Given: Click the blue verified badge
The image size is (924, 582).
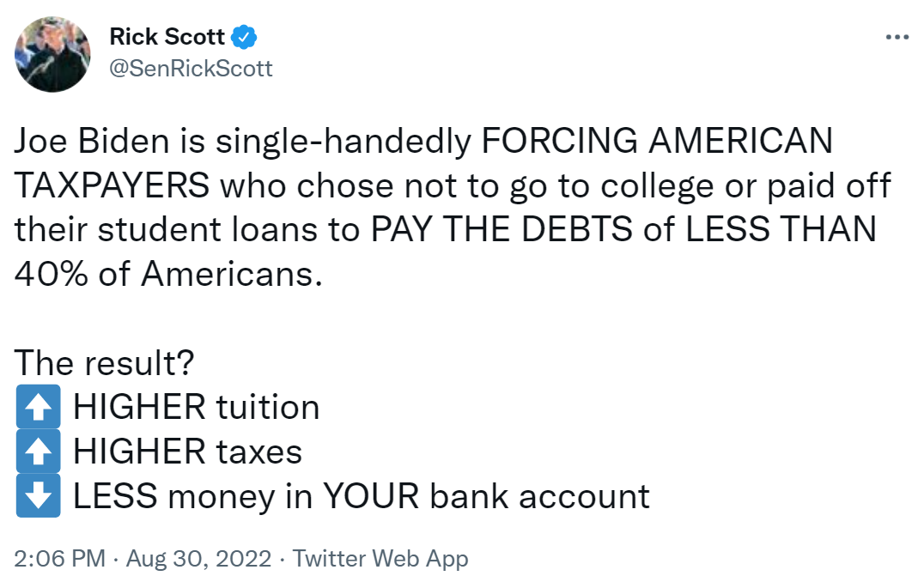Looking at the screenshot, I should click(x=243, y=37).
